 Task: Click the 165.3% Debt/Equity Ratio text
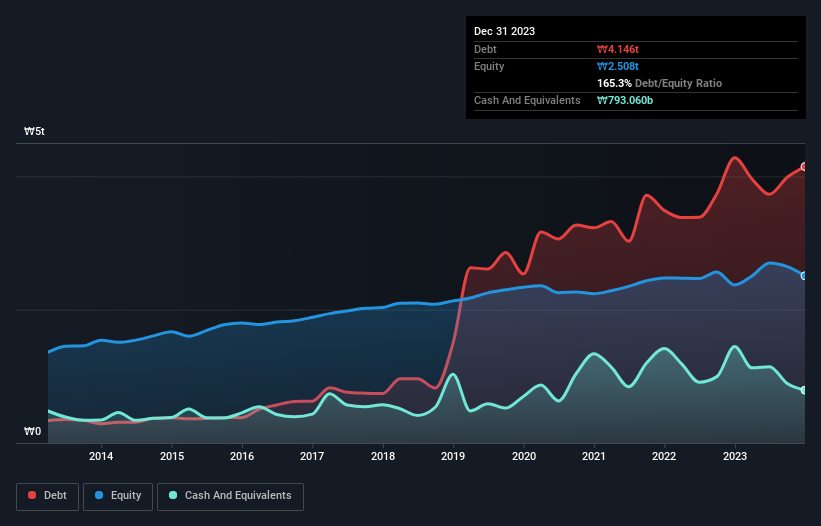click(x=659, y=83)
